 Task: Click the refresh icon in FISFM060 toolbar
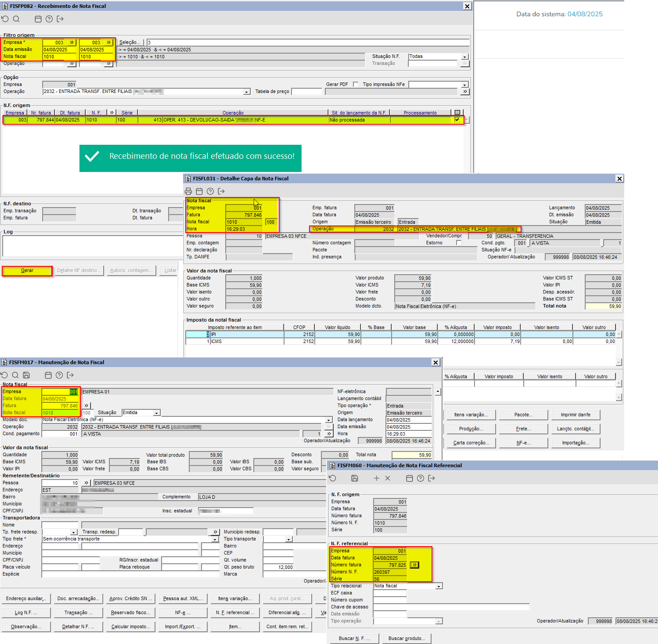click(x=332, y=478)
